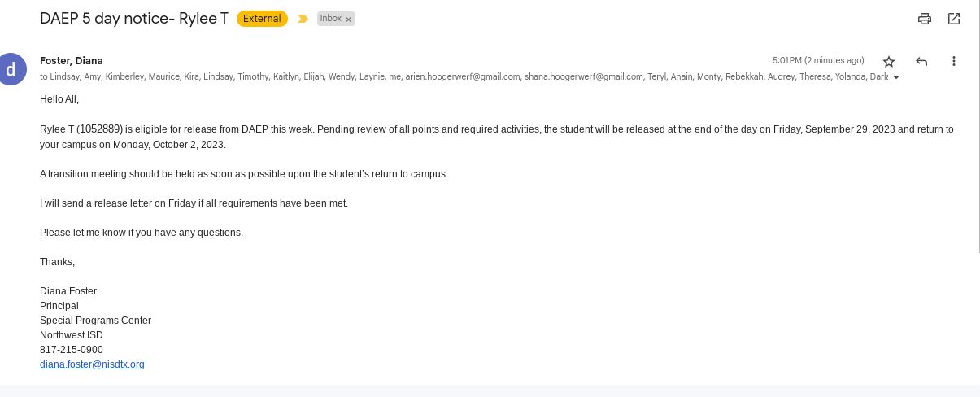Click the sender's purple avatar circle
980x397 pixels.
point(11,68)
